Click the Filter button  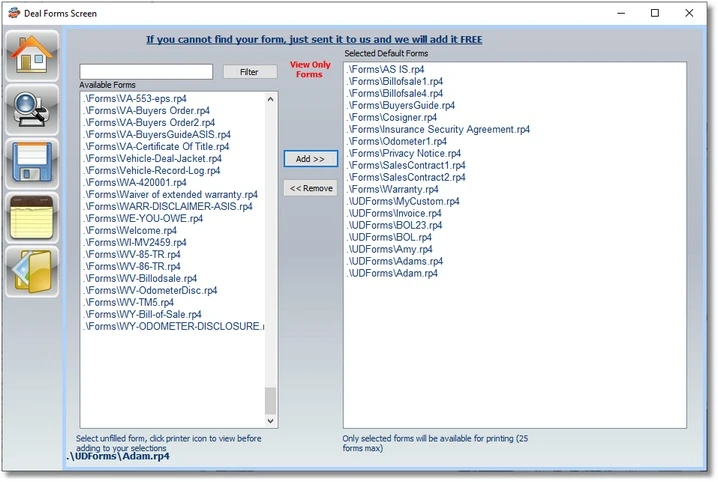tap(250, 72)
